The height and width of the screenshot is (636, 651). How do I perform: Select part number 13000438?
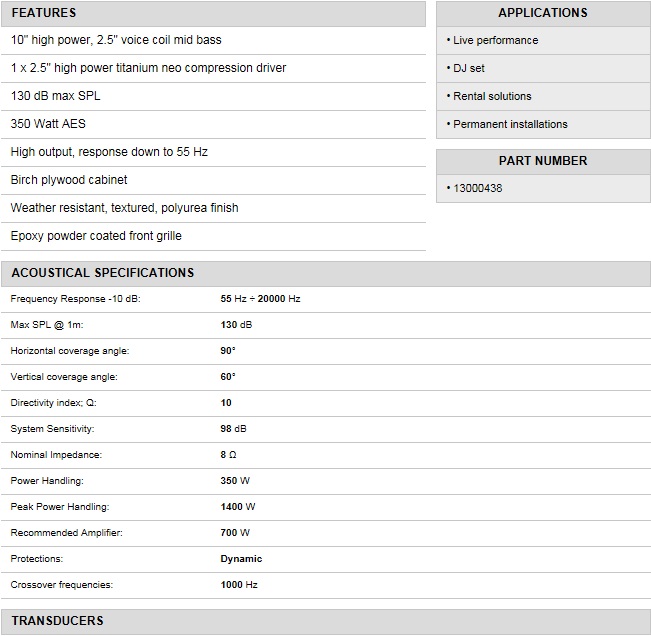pos(478,188)
